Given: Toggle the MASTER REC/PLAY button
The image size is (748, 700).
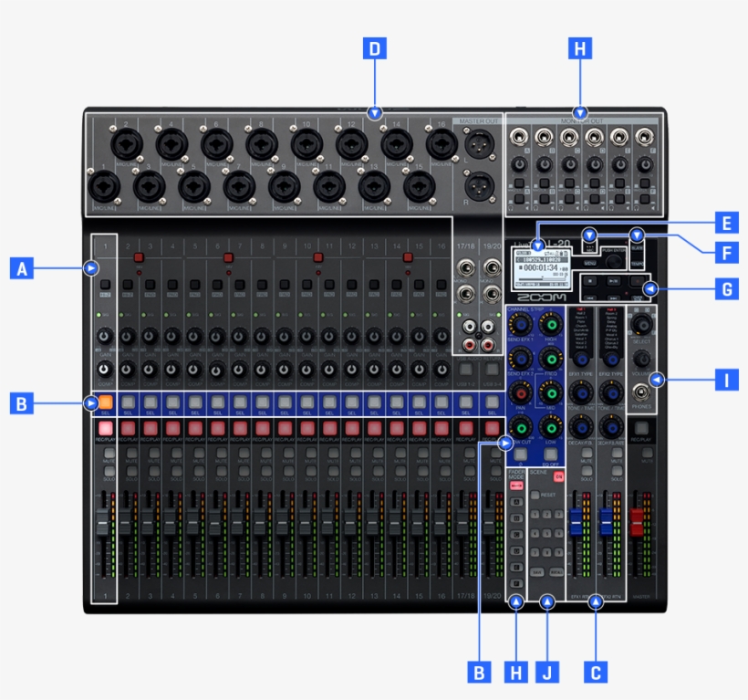Looking at the screenshot, I should pyautogui.click(x=641, y=427).
